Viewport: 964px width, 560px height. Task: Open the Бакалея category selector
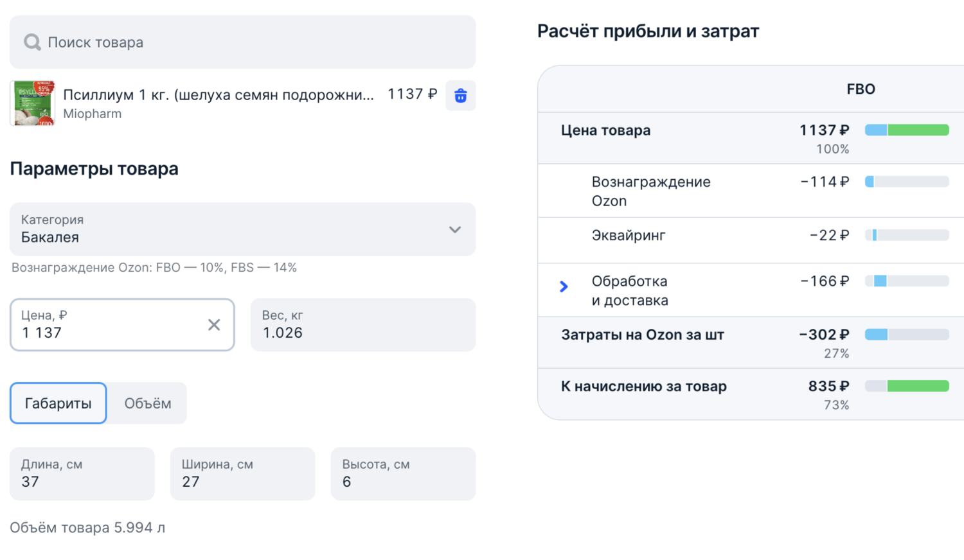tap(231, 230)
